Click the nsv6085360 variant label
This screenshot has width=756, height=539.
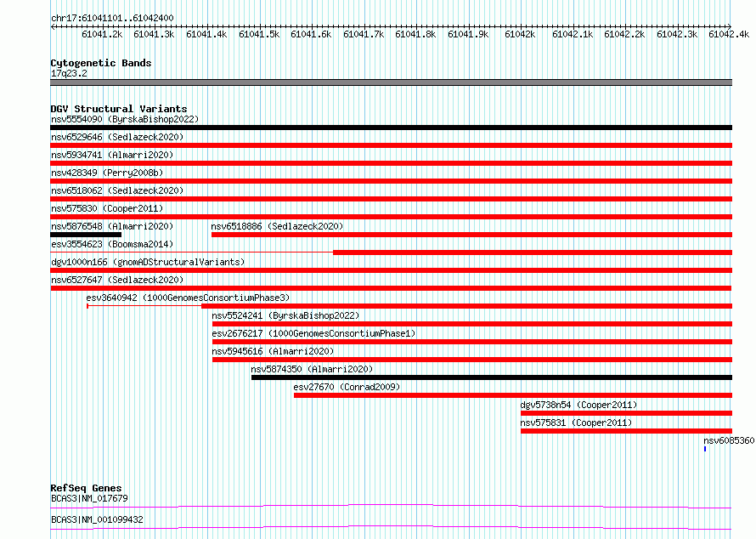(729, 440)
